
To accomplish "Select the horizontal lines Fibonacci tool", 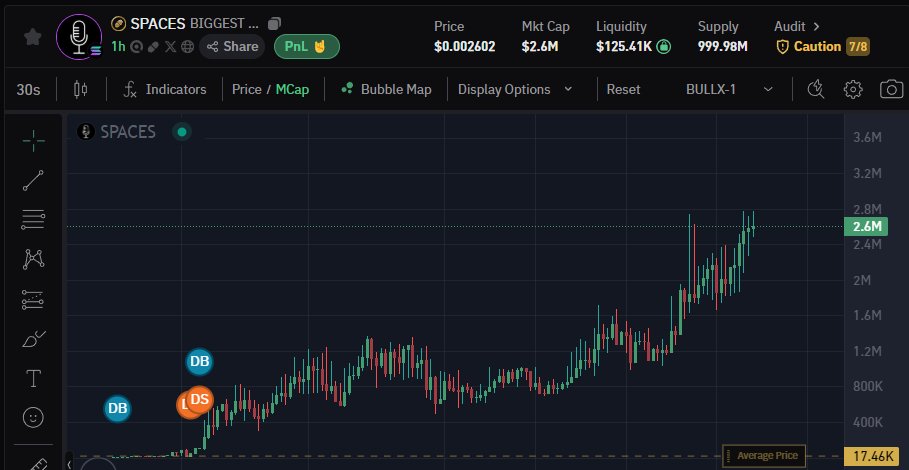I will pos(33,220).
